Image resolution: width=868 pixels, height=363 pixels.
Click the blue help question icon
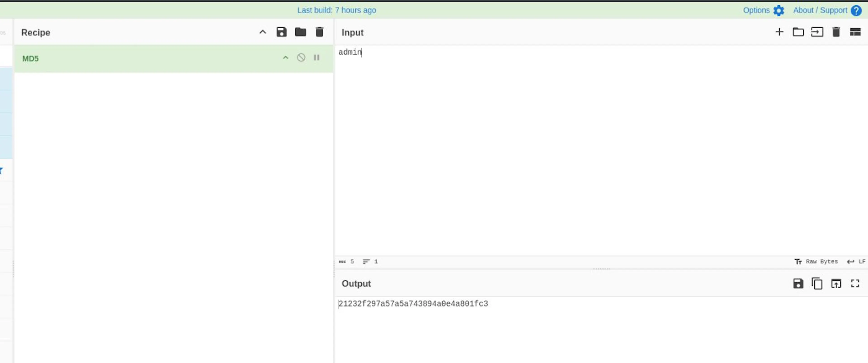[856, 10]
